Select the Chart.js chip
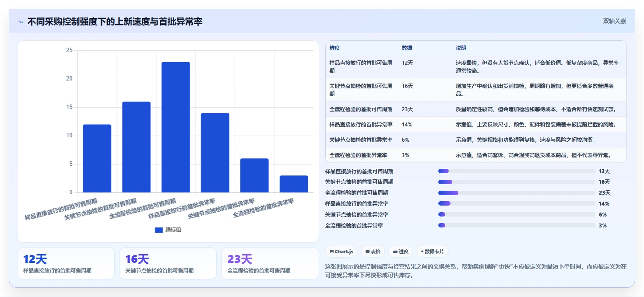644x297 pixels. point(341,252)
